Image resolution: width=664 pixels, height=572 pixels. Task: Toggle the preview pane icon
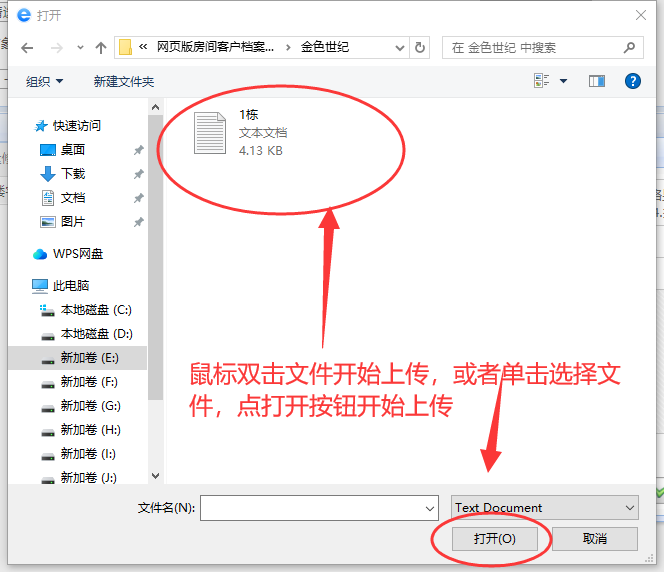pyautogui.click(x=597, y=81)
